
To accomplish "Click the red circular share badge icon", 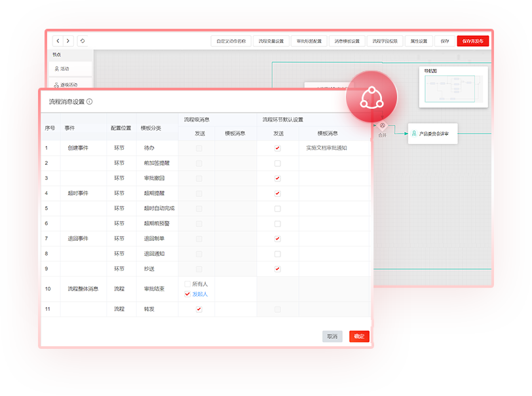I will coord(371,97).
